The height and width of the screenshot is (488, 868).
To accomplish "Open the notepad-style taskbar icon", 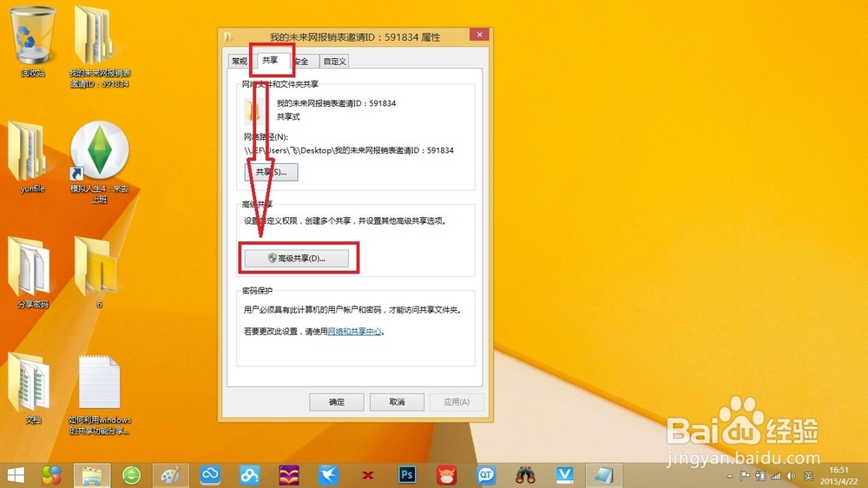I will pyautogui.click(x=604, y=475).
